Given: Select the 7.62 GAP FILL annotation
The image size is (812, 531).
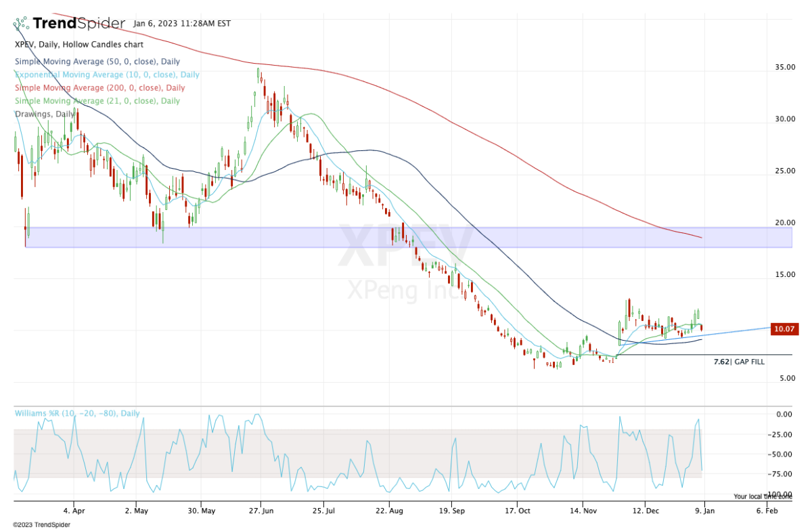Looking at the screenshot, I should (x=739, y=362).
